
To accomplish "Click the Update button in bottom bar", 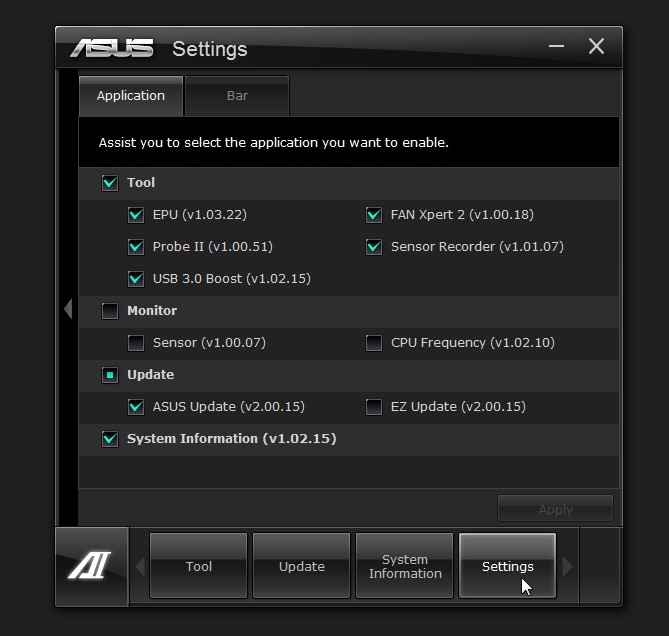I will click(x=302, y=566).
